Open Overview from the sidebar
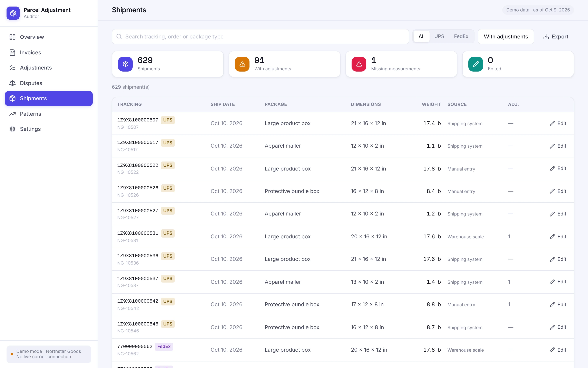This screenshot has height=368, width=588. (x=49, y=37)
